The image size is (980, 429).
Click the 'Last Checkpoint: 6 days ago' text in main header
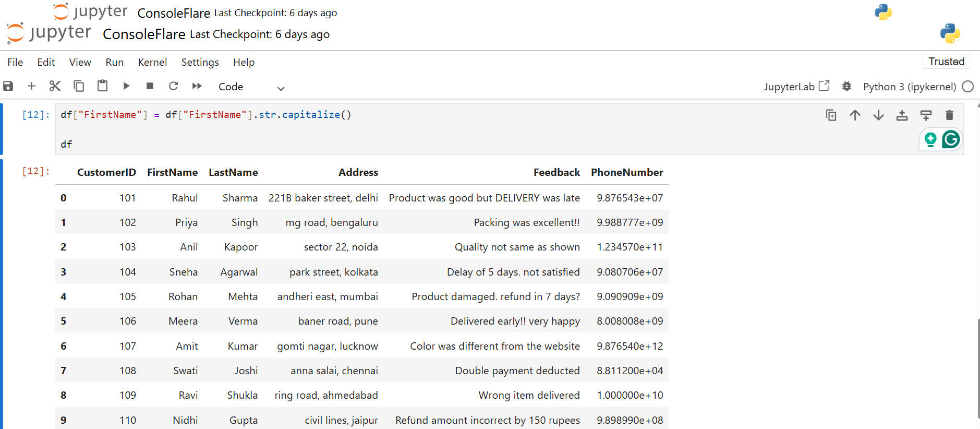click(260, 34)
